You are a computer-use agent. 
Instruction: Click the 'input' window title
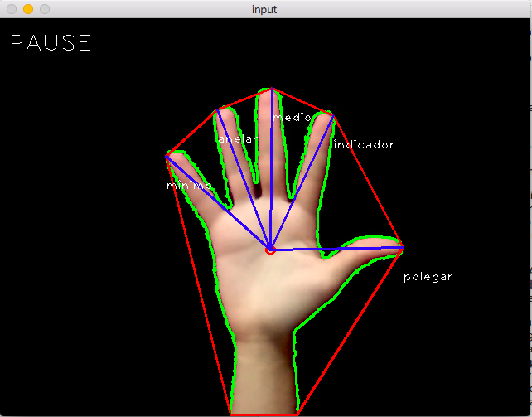pos(265,9)
